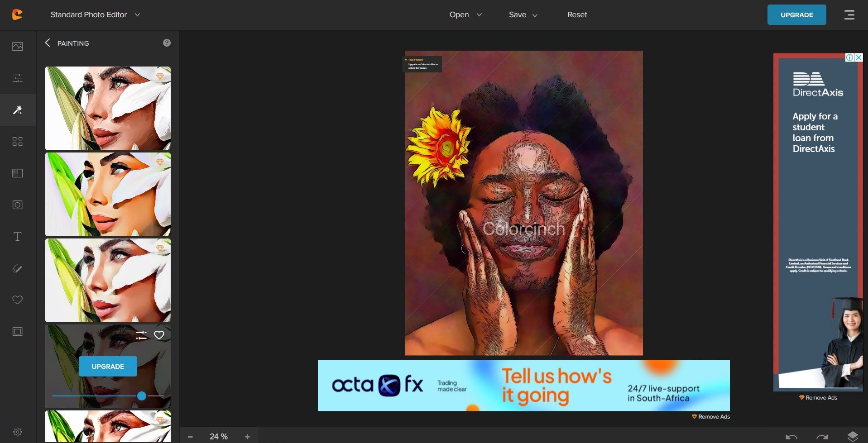The image size is (868, 443).
Task: Click UPGRADE on the painting thumbnail
Action: tap(108, 367)
